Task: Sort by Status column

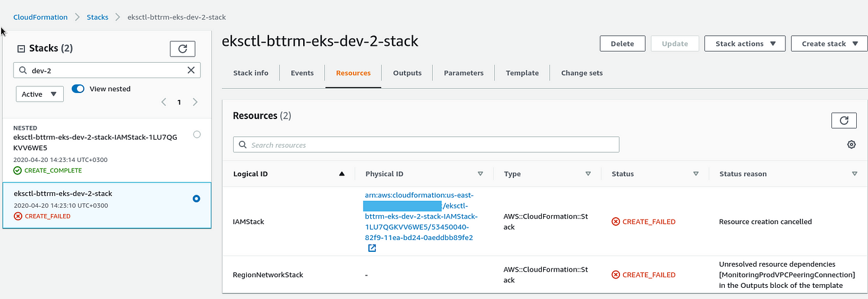Action: pyautogui.click(x=696, y=174)
